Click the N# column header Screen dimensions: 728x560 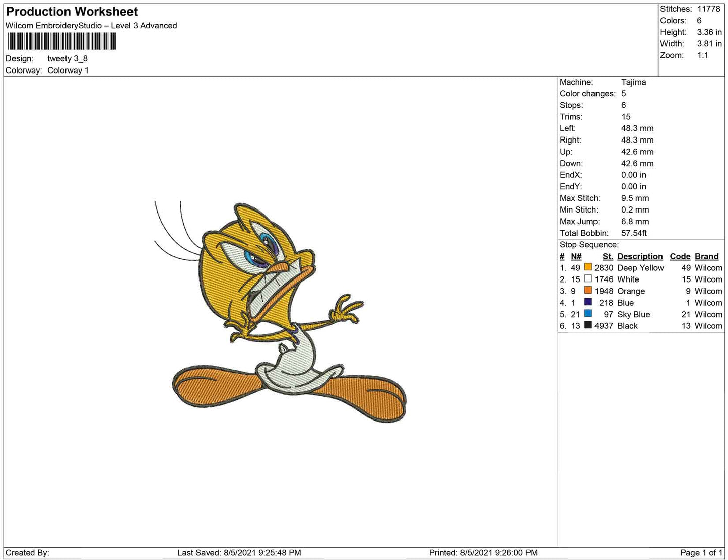pyautogui.click(x=576, y=256)
